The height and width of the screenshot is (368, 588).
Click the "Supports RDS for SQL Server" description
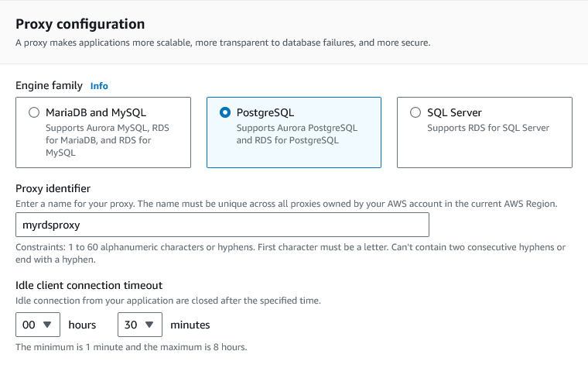coord(488,128)
